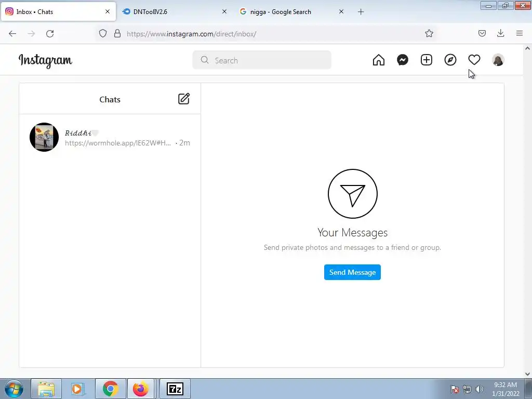Viewport: 532px width, 399px height.
Task: Click the wormhole.app link preview text
Action: [x=118, y=143]
